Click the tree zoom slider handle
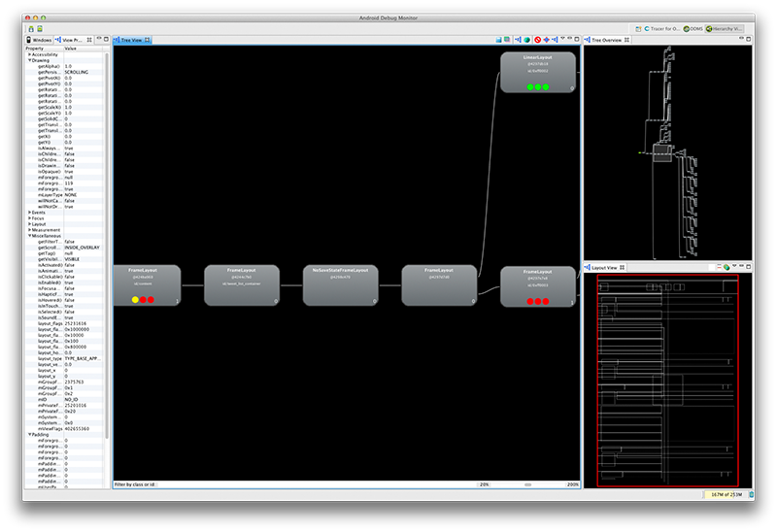Image resolution: width=777 pixels, height=532 pixels. tap(528, 484)
